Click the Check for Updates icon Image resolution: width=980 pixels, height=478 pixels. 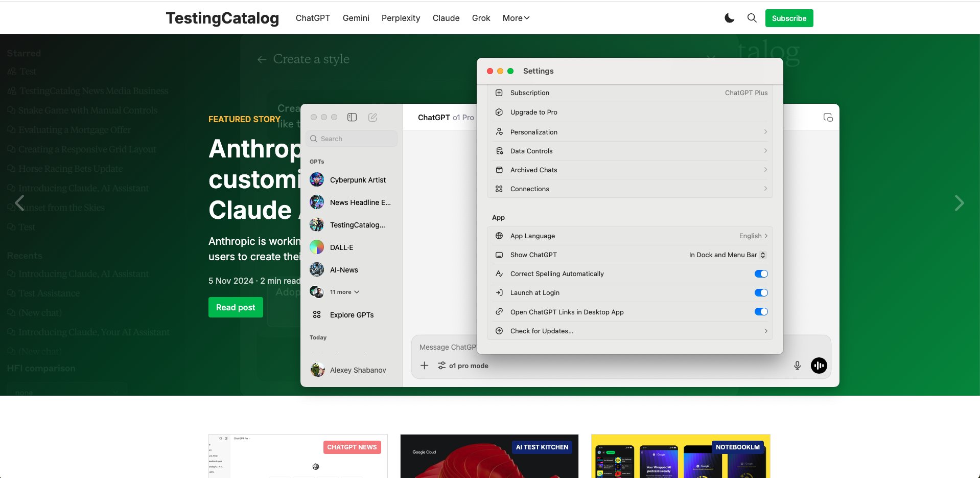tap(499, 331)
